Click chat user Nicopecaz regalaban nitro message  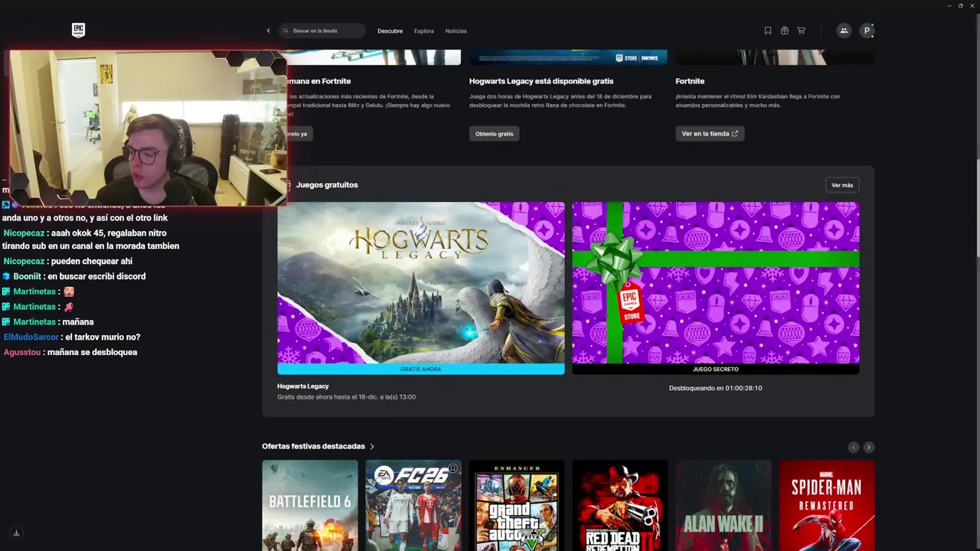(90, 240)
